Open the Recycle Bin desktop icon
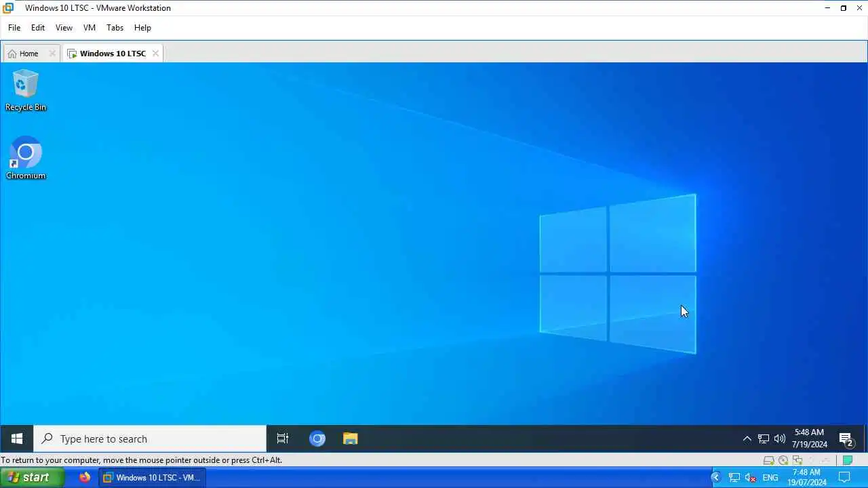 click(26, 90)
